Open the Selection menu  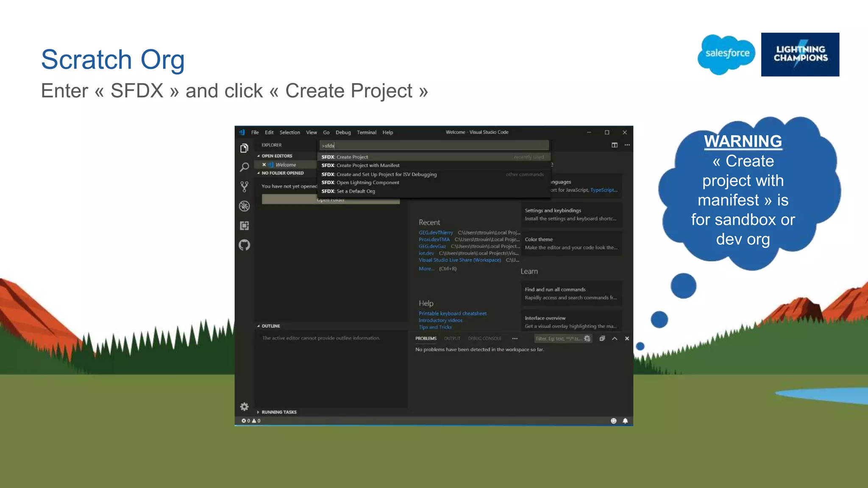(289, 132)
